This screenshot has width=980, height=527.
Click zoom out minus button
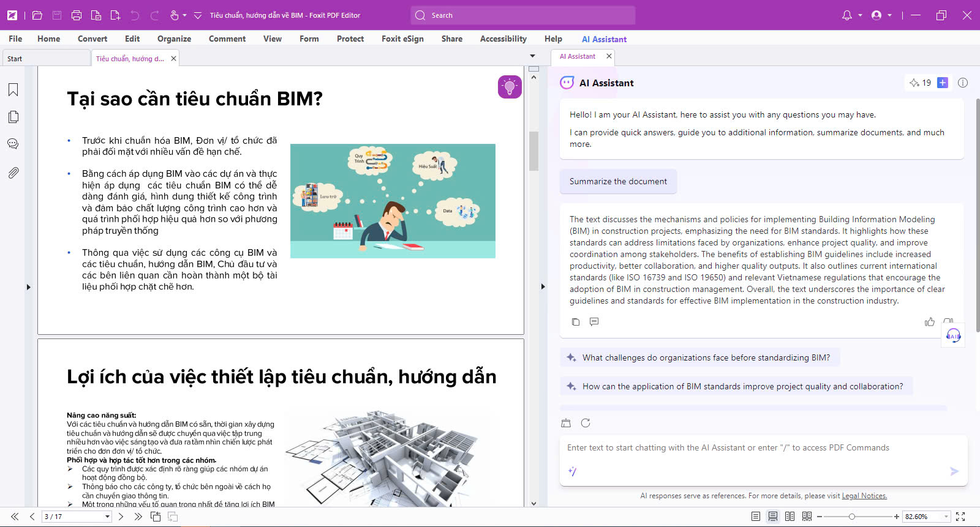pos(820,517)
